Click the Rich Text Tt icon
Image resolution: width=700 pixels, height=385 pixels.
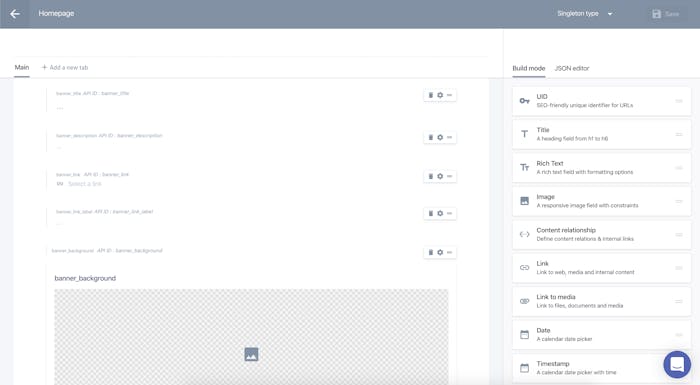click(525, 167)
